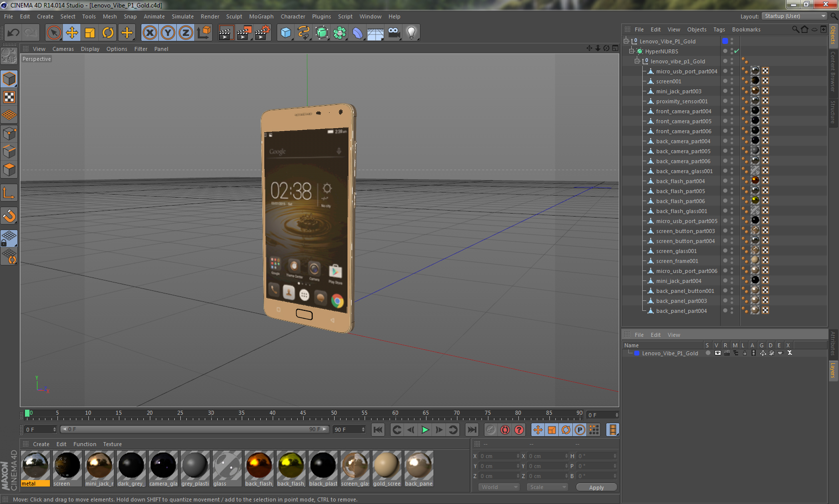Screen dimensions: 839x504
Task: Collapse the lenovo_vibe_p1_Gold null group
Action: click(637, 61)
